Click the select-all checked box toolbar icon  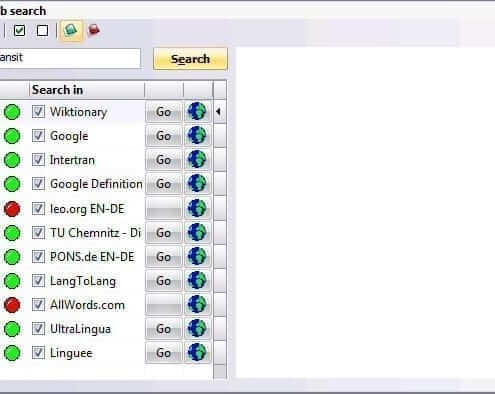pos(20,31)
